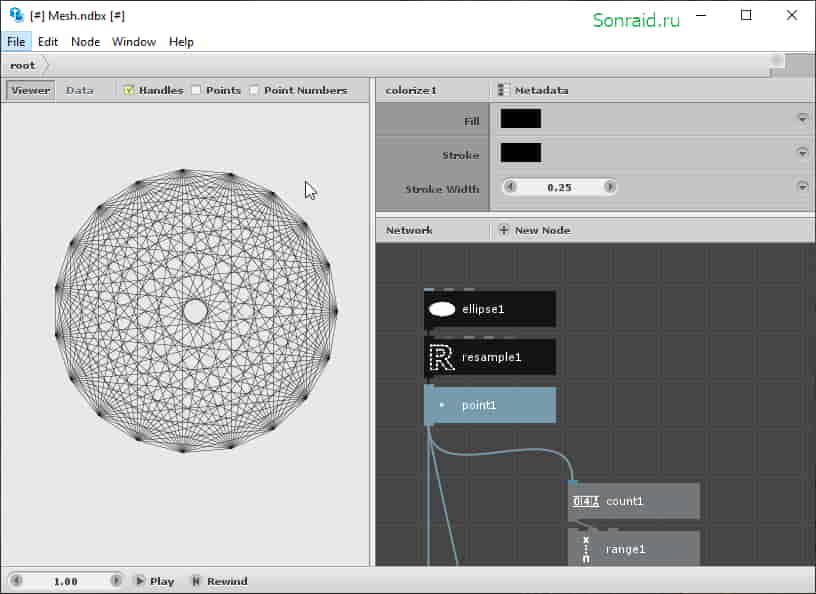Step frame number forward with right arrow
Image resolution: width=816 pixels, height=594 pixels.
pyautogui.click(x=116, y=580)
